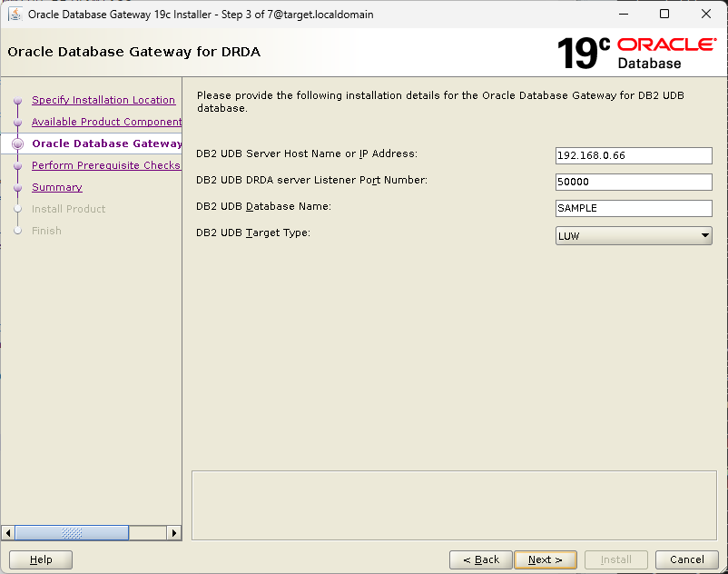Jump to Perform Prerequisite Checks step
Viewport: 728px width, 574px height.
(106, 165)
